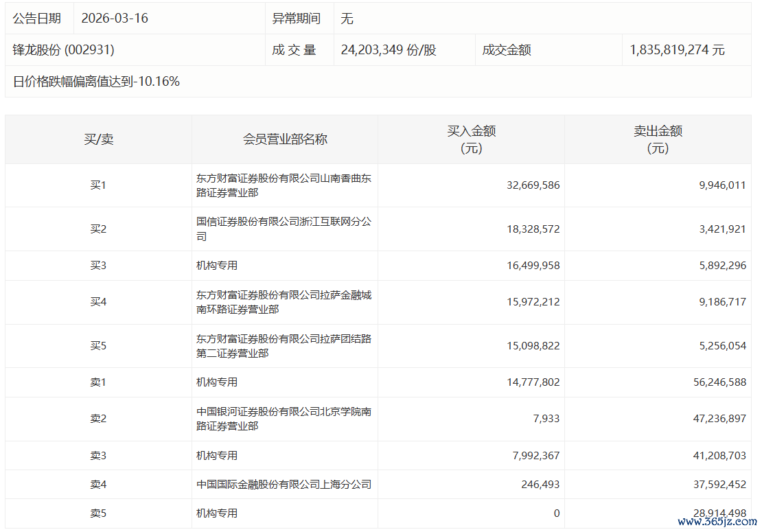Select buy amount 16,499,958
Screen dimensions: 762x532
click(x=533, y=265)
